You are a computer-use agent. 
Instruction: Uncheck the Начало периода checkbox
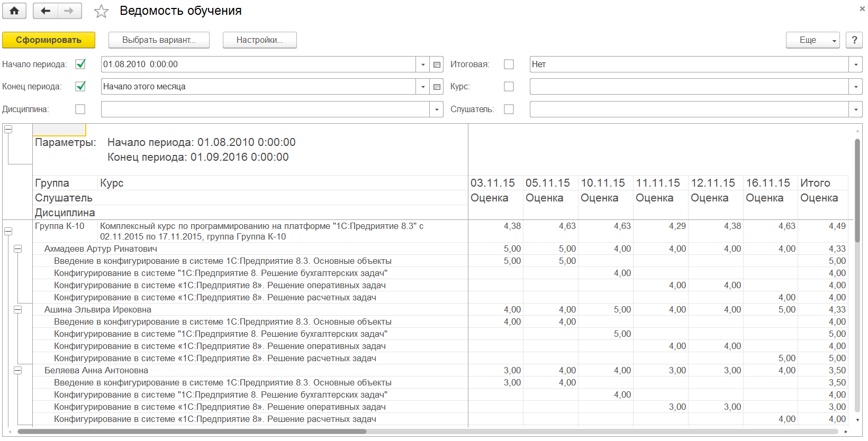coord(80,64)
